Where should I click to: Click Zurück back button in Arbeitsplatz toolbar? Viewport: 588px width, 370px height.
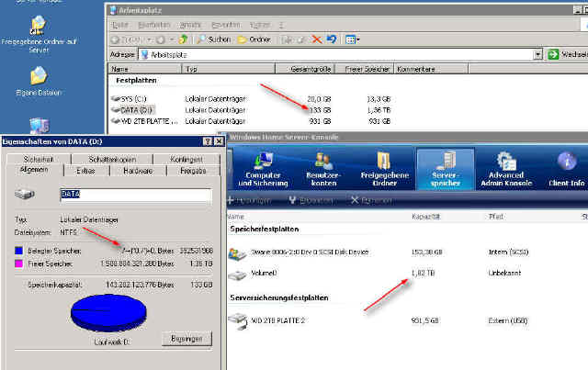point(127,39)
